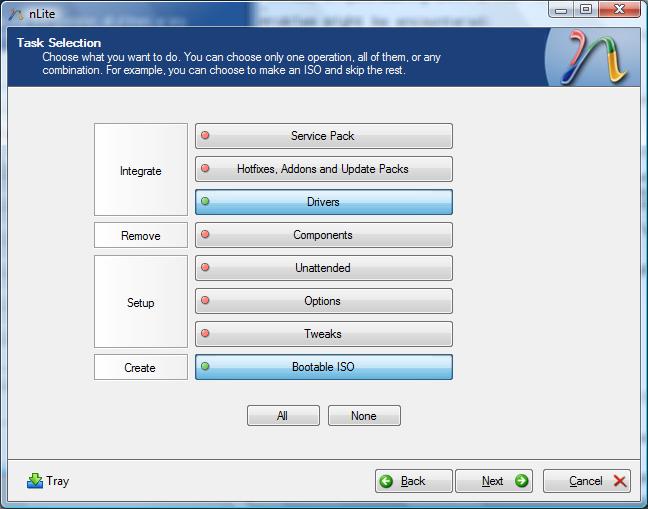
Task: Minimize the nLite window
Action: click(563, 10)
